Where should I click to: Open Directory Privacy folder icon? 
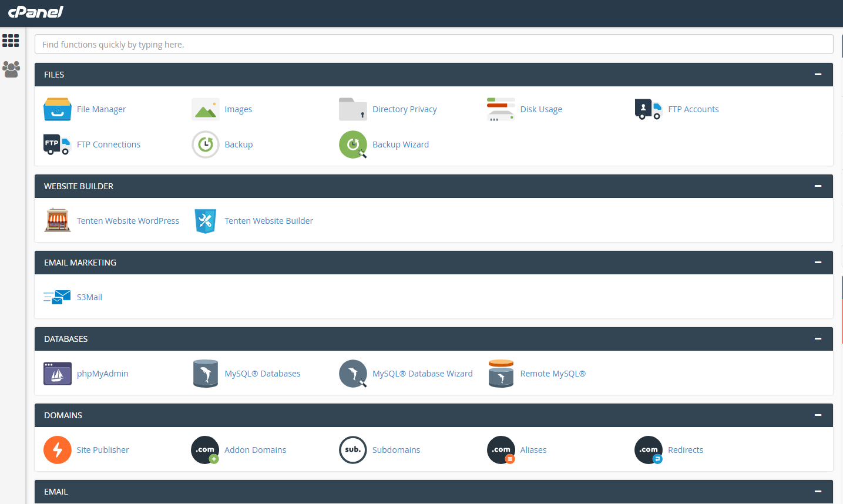coord(353,109)
